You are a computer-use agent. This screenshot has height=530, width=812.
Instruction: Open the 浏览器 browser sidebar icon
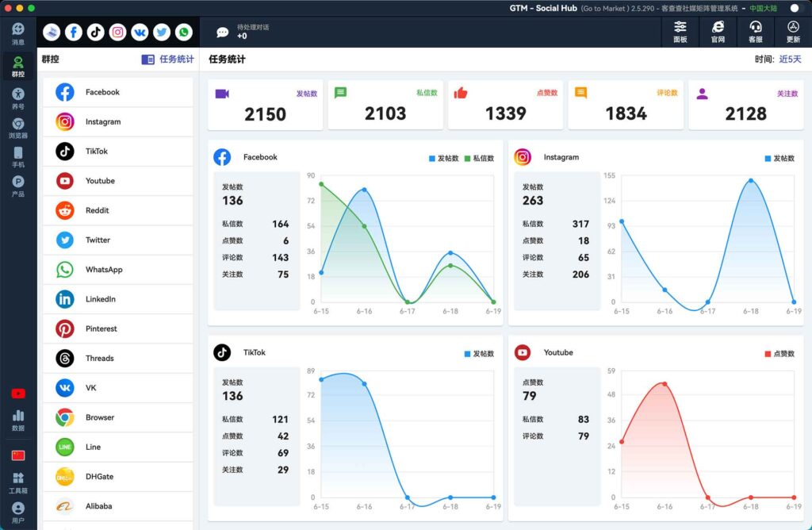coord(18,128)
